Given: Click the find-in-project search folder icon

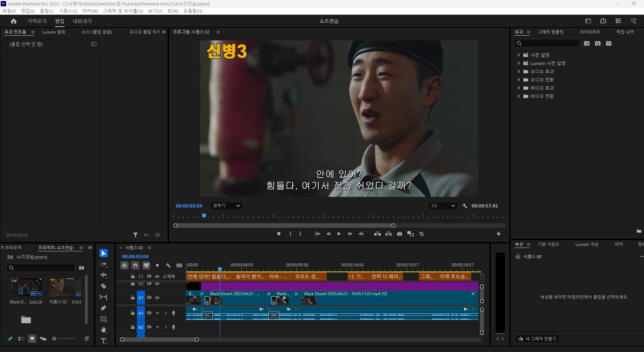Looking at the screenshot, I should coord(82,268).
